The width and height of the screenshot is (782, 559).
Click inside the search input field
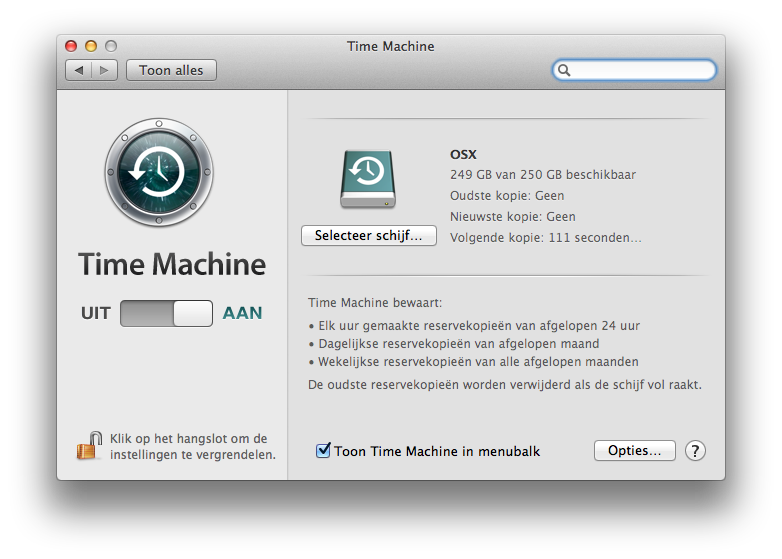tap(642, 71)
